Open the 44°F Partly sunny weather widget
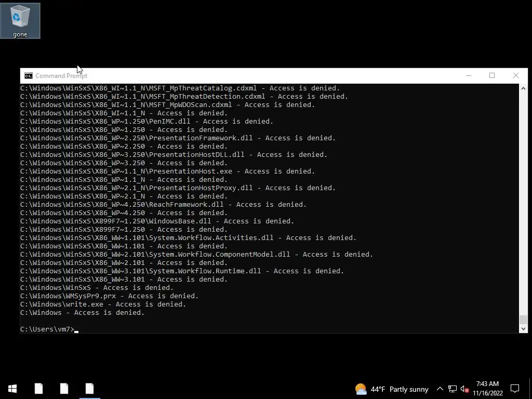Image resolution: width=532 pixels, height=399 pixels. (392, 389)
